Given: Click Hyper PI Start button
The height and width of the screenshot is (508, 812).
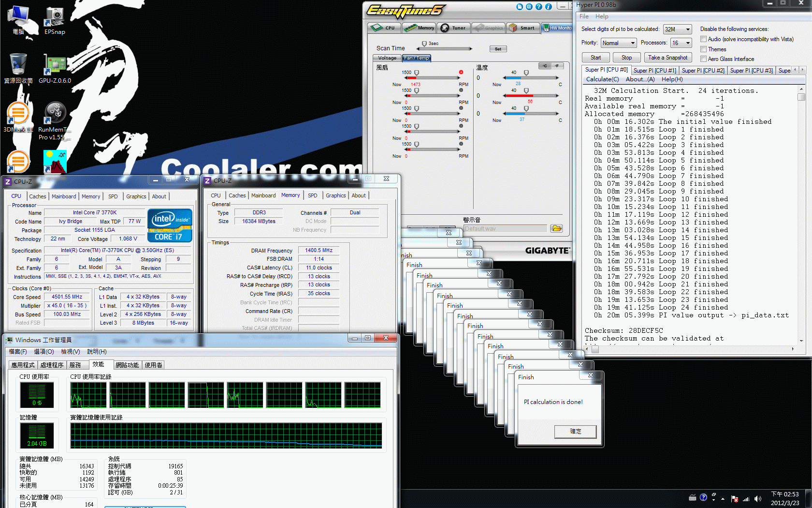Looking at the screenshot, I should 595,58.
